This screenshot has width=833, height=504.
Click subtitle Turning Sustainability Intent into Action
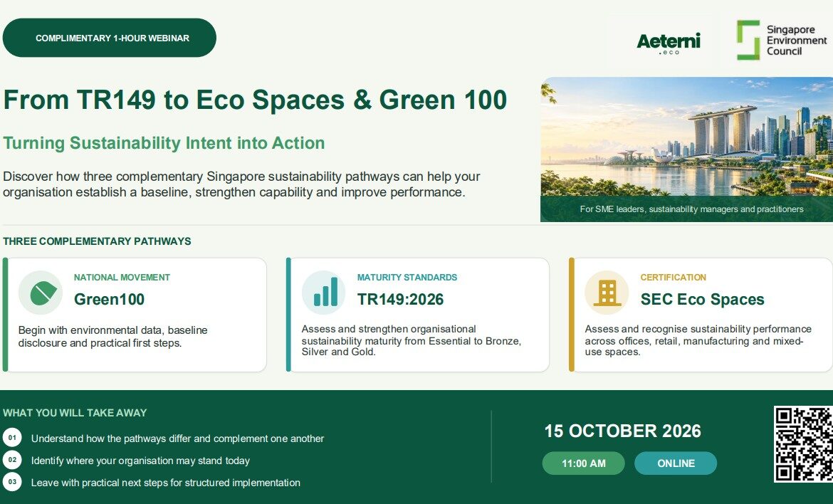point(164,143)
